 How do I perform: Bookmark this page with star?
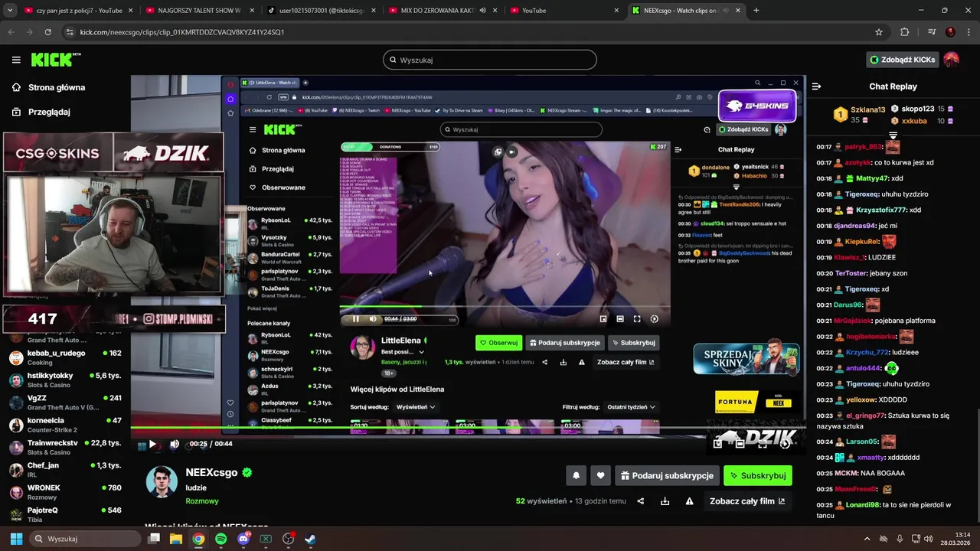pos(879,32)
